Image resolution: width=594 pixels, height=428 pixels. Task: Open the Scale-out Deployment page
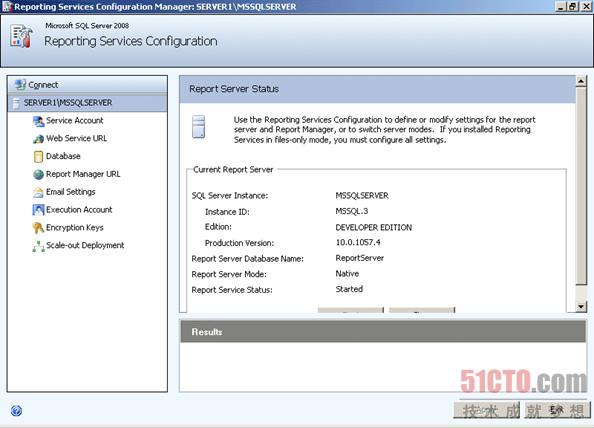(85, 245)
